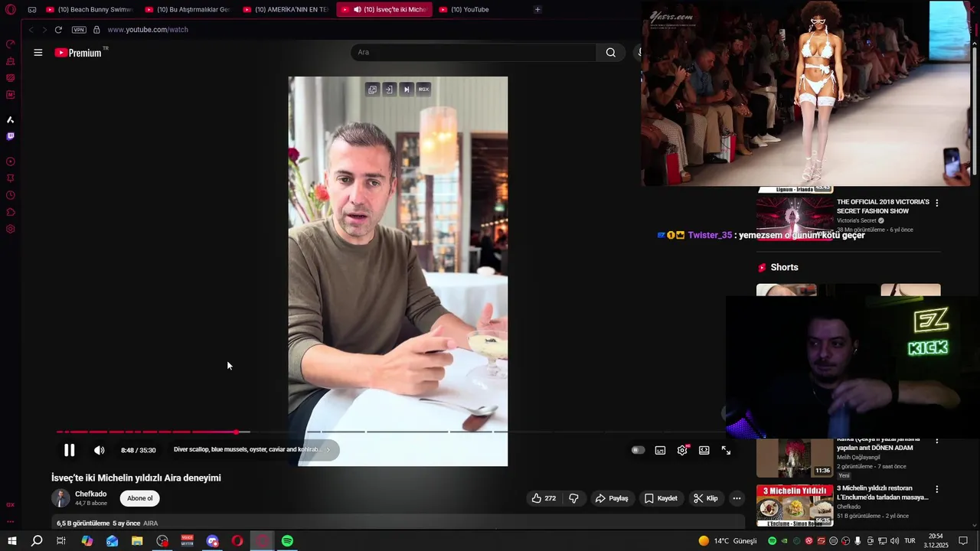
Task: Switch to 'Beach Bunny Swimw' tab
Action: [x=90, y=9]
